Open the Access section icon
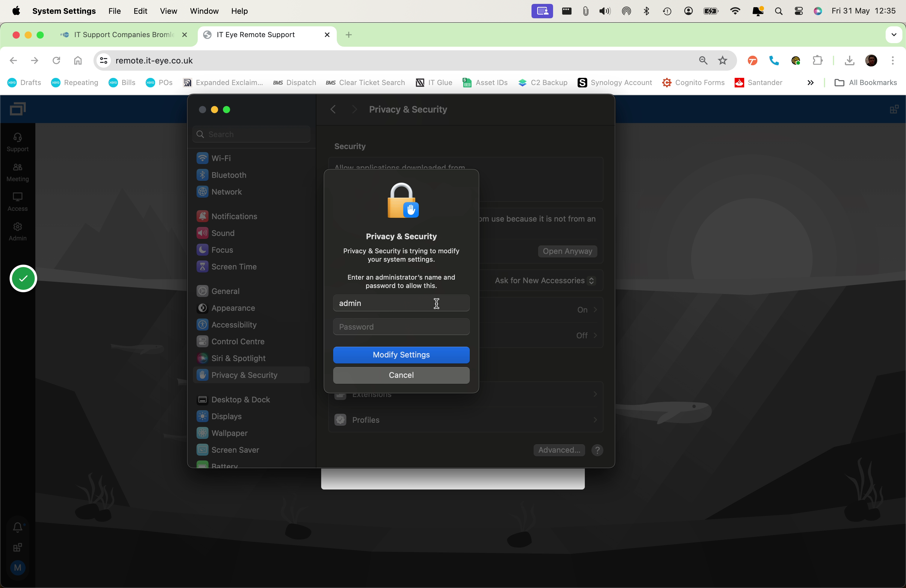906x588 pixels. tap(17, 201)
